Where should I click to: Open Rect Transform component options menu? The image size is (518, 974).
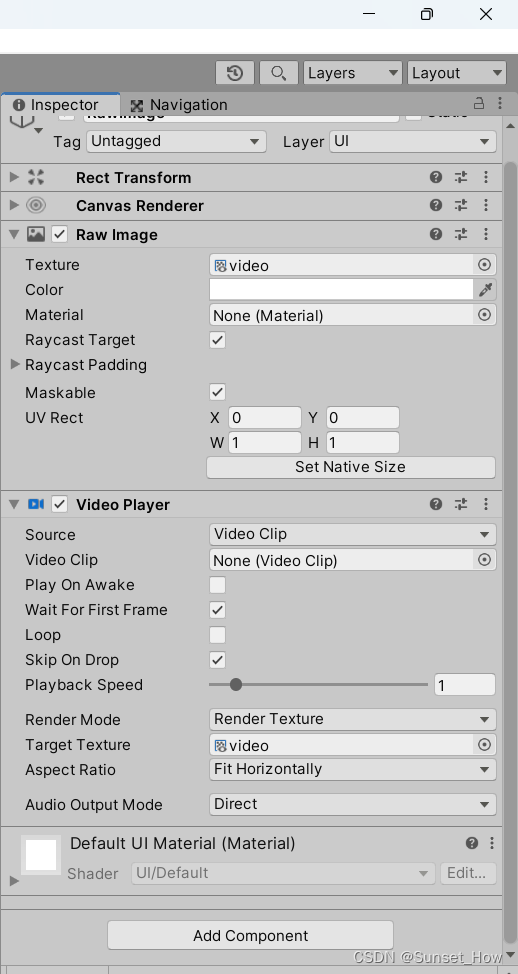click(x=486, y=178)
